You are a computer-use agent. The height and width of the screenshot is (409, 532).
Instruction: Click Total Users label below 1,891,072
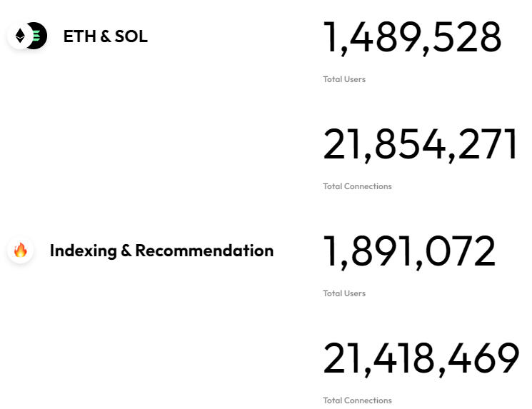tap(344, 293)
